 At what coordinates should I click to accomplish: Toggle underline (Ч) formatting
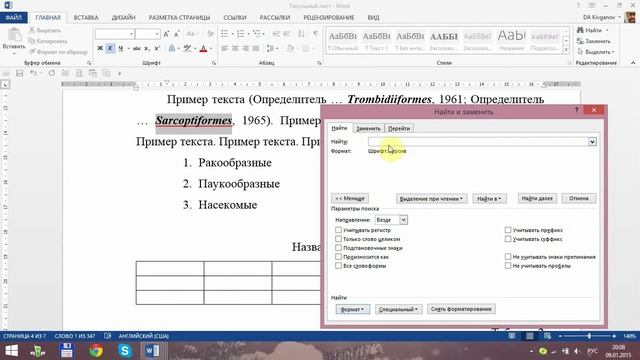pos(120,48)
